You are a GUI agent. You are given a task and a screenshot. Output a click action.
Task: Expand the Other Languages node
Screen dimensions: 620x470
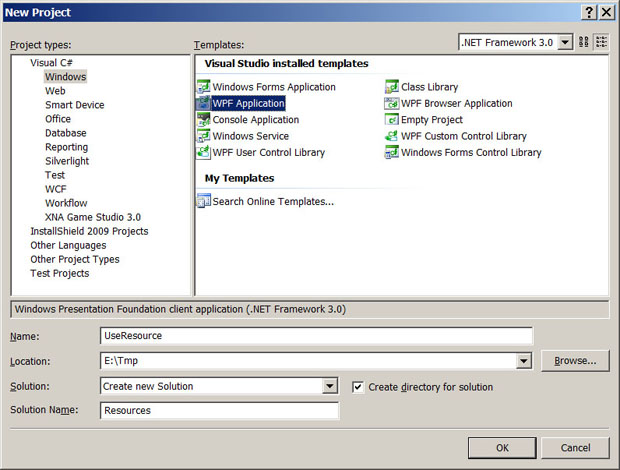68,245
